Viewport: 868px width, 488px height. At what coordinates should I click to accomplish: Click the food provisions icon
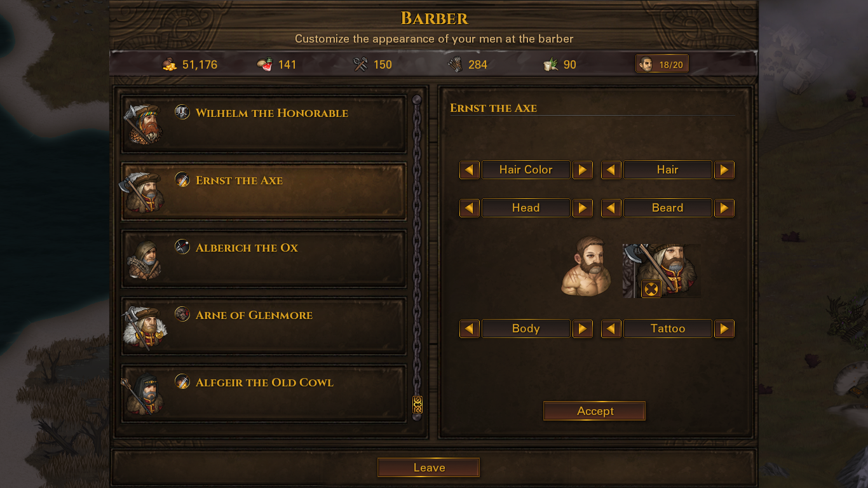[x=264, y=64]
